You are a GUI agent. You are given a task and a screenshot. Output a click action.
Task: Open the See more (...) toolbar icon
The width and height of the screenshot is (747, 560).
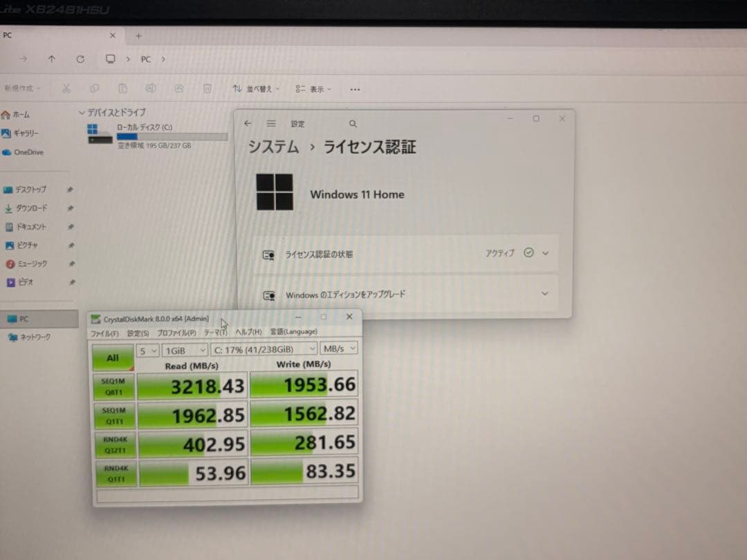[355, 88]
